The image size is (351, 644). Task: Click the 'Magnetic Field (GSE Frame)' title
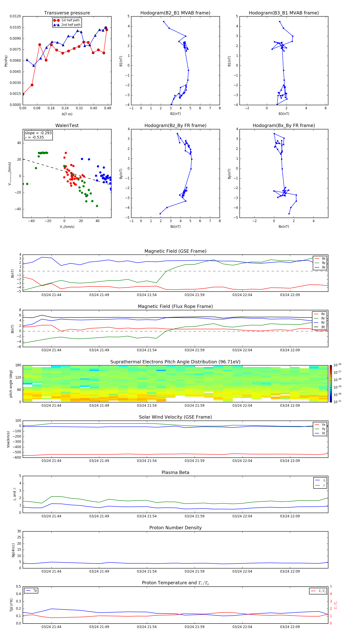tap(175, 251)
